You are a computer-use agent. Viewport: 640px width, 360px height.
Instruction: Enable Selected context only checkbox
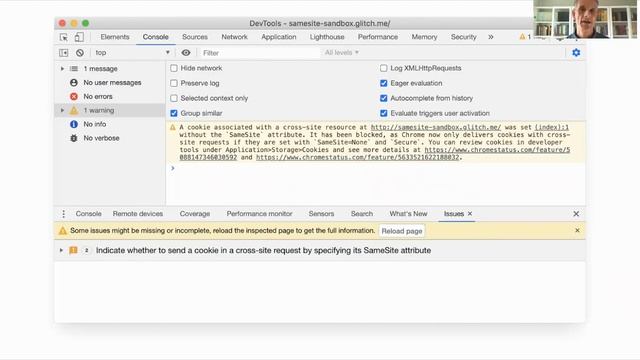pyautogui.click(x=174, y=98)
